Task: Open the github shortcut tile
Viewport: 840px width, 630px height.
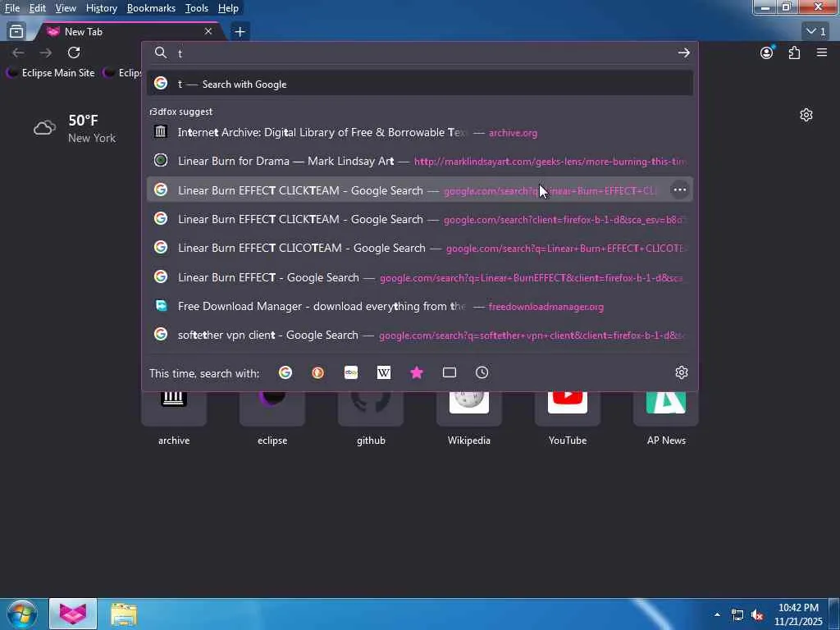Action: coord(371,409)
